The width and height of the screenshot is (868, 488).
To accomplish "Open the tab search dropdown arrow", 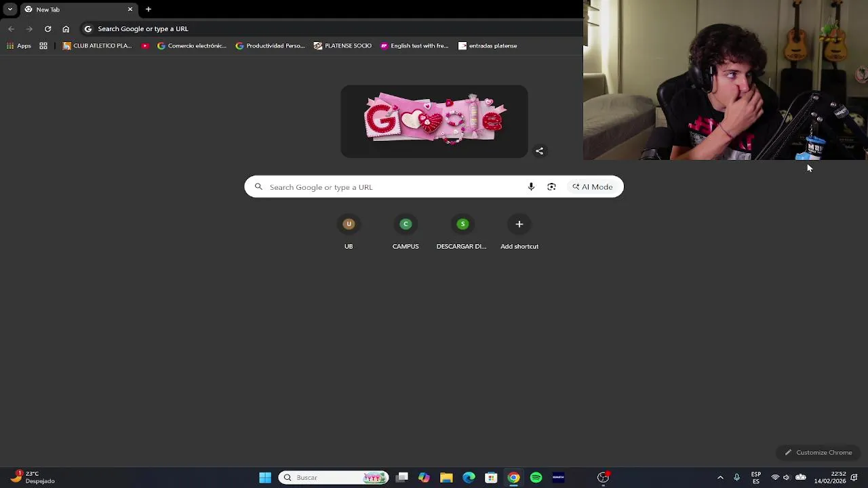I will (9, 9).
